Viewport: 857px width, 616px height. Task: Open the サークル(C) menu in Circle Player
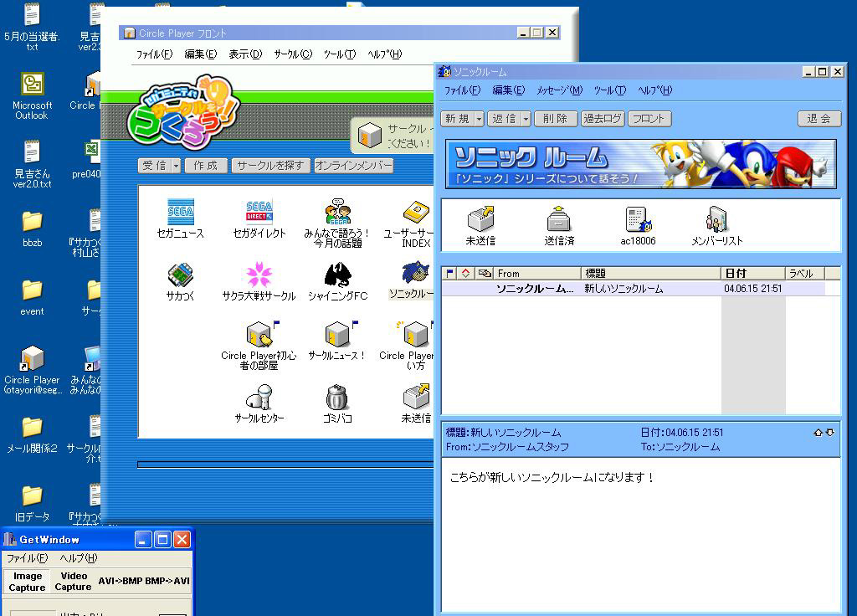tap(292, 54)
